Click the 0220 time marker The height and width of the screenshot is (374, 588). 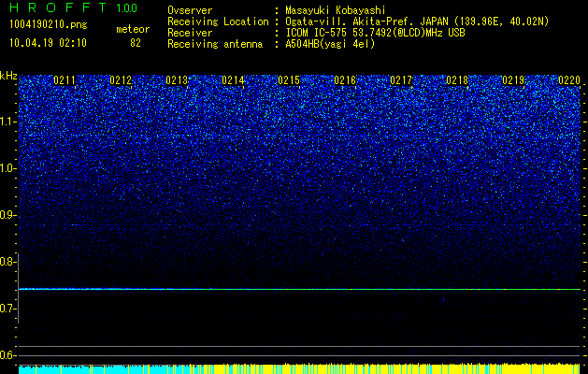(569, 80)
